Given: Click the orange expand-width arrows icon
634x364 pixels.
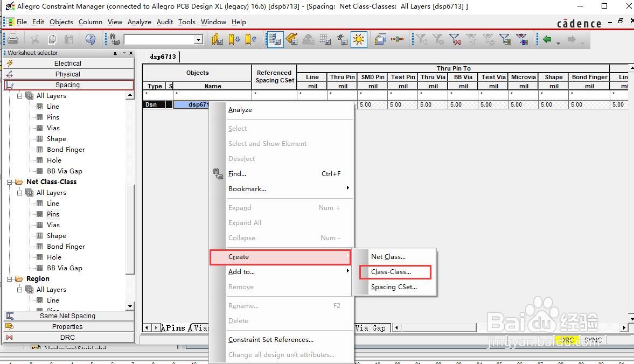Looking at the screenshot, I should click(398, 39).
